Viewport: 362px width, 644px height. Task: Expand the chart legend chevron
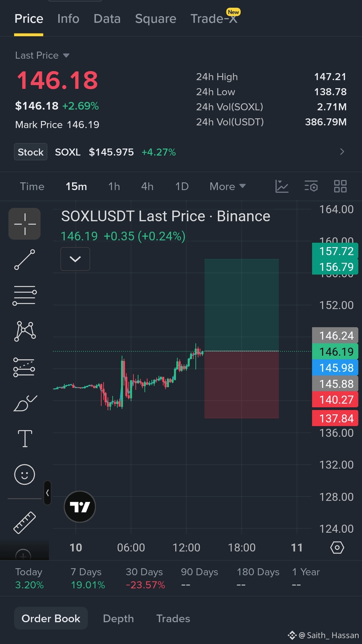[75, 259]
